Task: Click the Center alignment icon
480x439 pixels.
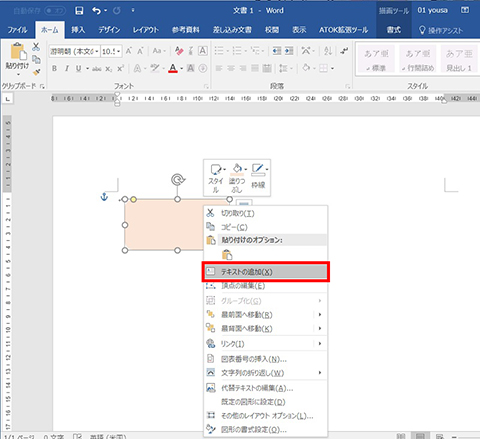Action: [231, 69]
